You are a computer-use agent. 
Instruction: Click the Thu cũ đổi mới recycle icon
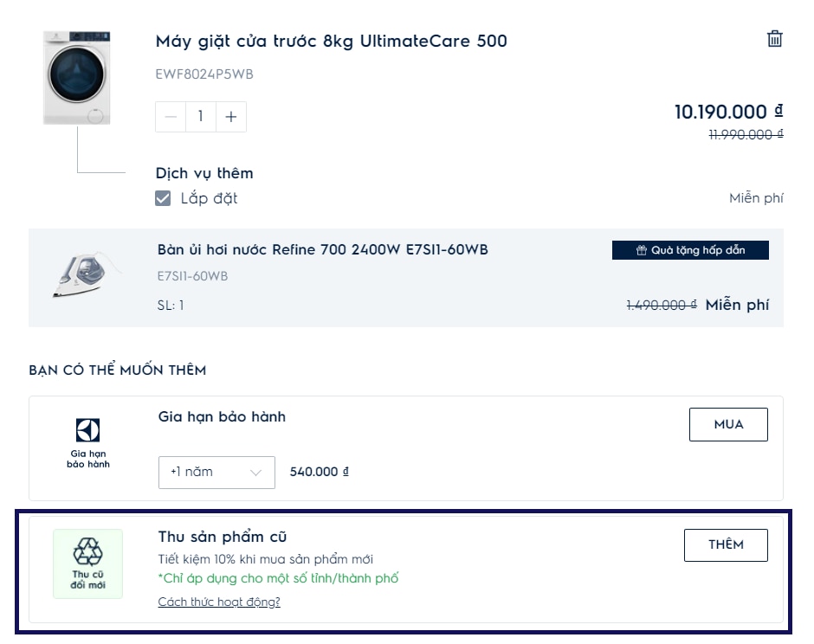87,563
